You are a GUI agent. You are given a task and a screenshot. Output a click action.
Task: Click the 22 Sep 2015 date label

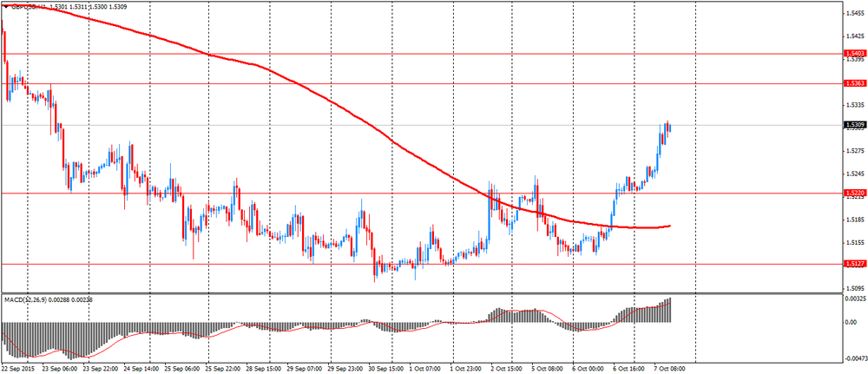coord(16,367)
